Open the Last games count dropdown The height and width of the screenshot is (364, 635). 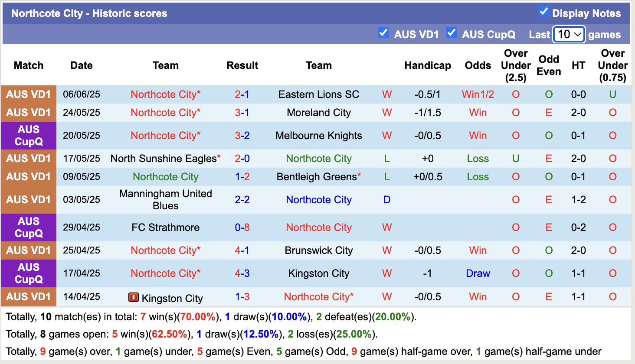(569, 34)
